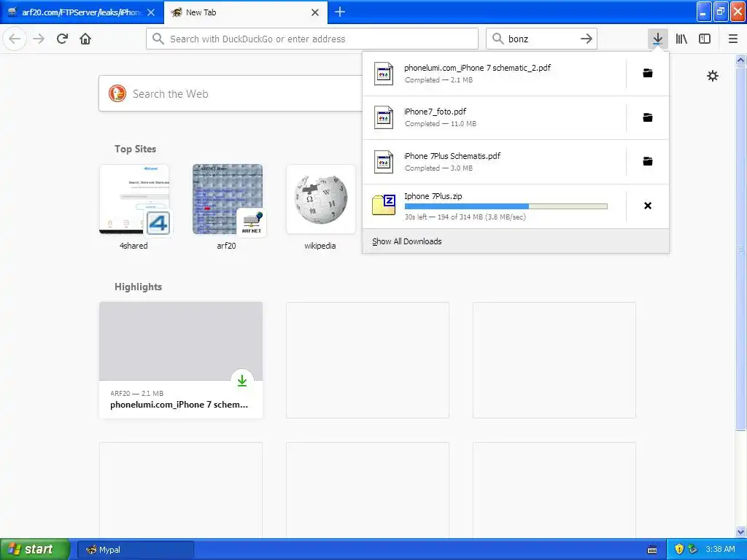Click the Search the Web field
Screen dimensions: 747x560
click(x=231, y=93)
